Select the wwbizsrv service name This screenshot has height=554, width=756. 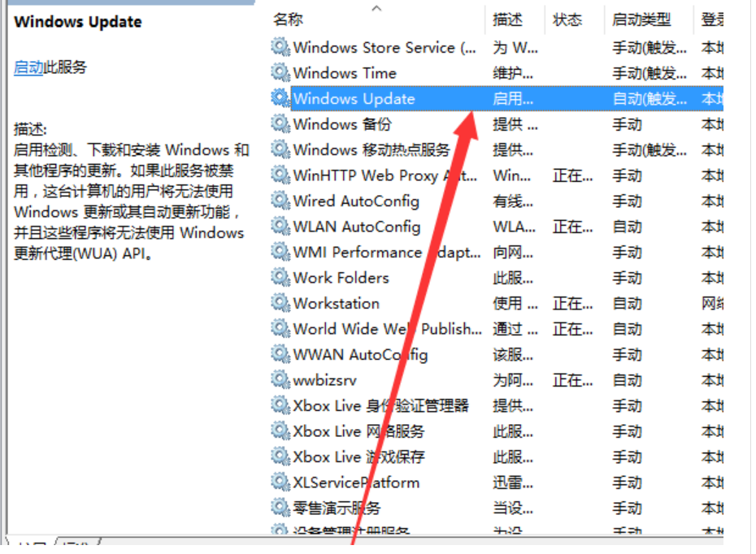coord(325,381)
